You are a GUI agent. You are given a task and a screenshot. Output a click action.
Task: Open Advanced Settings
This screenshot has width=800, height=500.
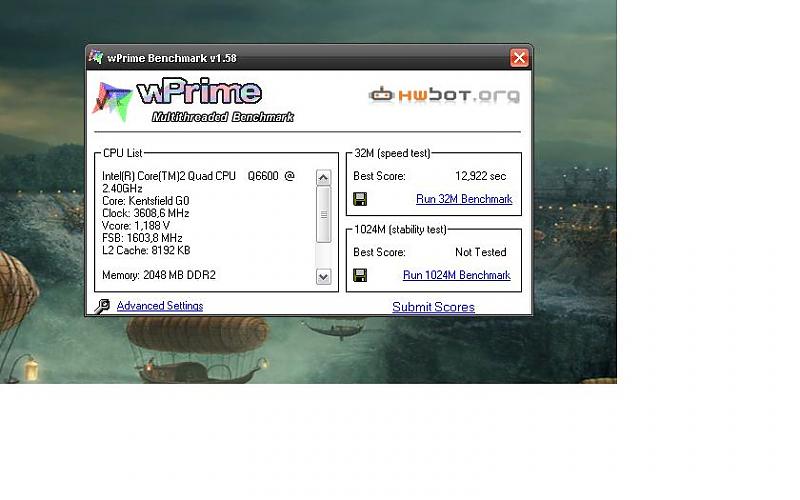coord(160,306)
